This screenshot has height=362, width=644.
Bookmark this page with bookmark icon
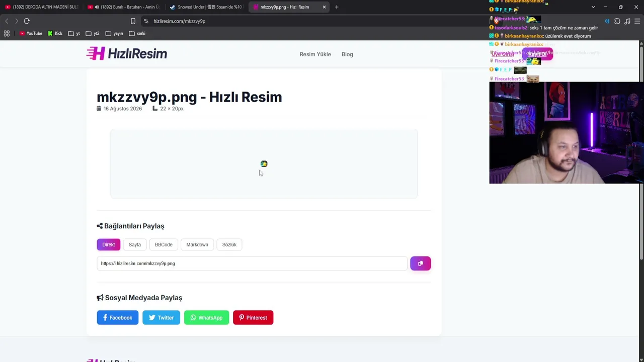point(133,21)
